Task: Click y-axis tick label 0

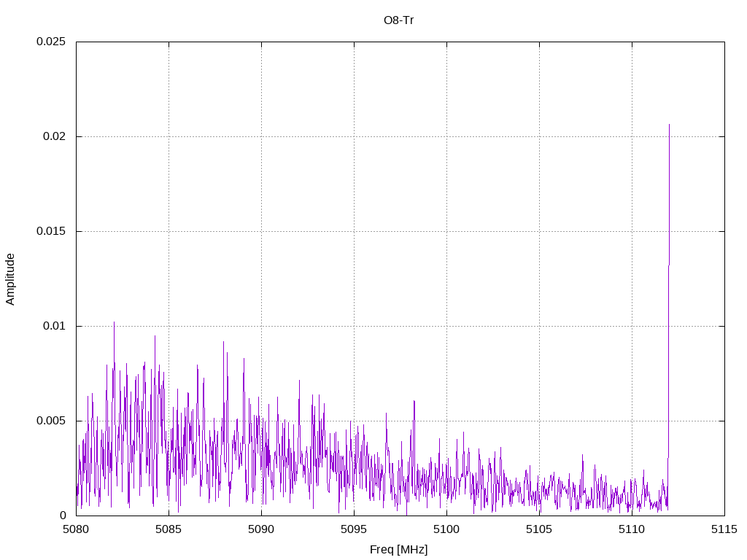Action: 63,516
